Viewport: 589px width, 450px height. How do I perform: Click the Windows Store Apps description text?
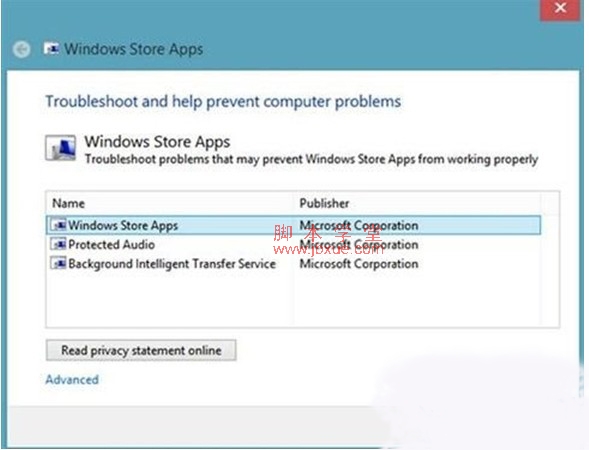311,159
